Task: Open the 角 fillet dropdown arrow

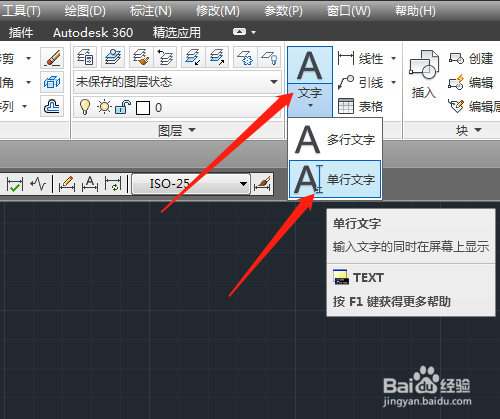Action: (x=29, y=82)
